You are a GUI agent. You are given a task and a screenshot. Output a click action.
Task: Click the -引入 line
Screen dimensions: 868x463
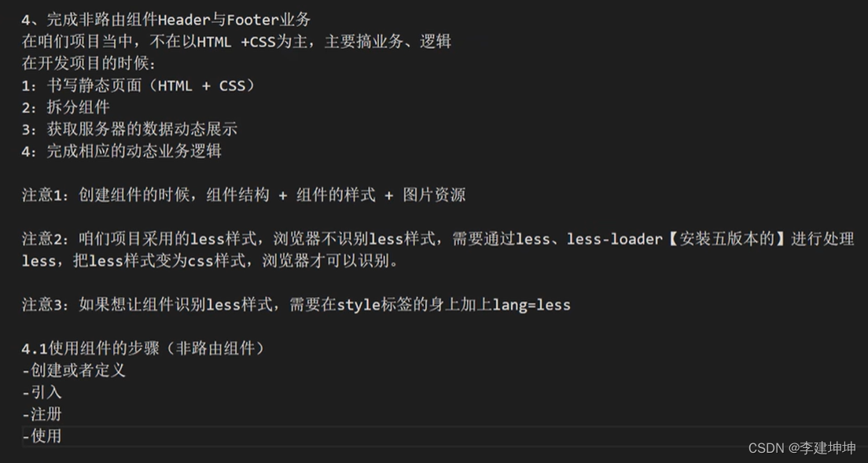[42, 391]
